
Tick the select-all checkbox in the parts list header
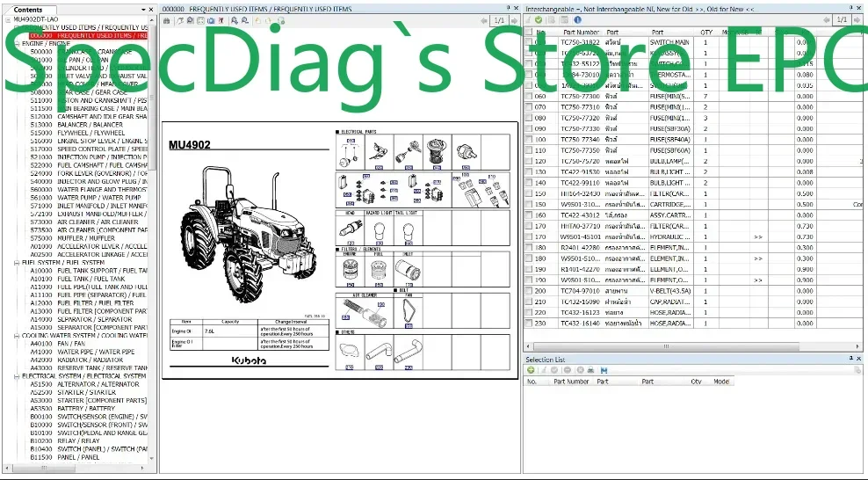[x=529, y=33]
